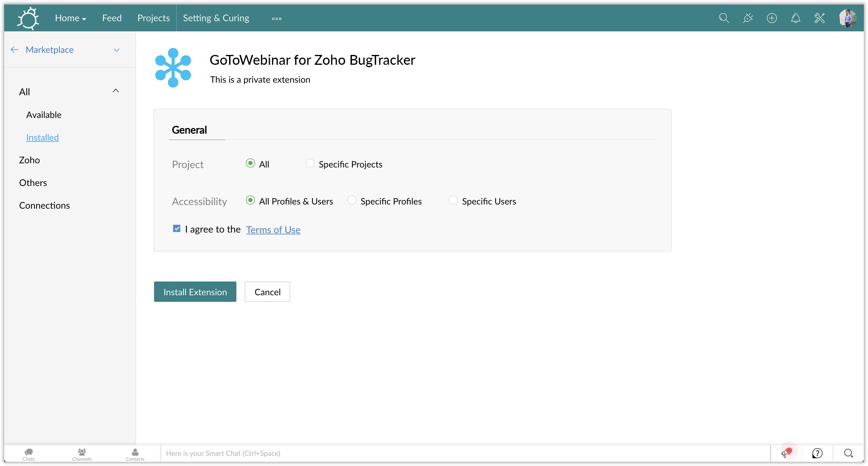
Task: Select Available in the sidebar
Action: click(44, 115)
